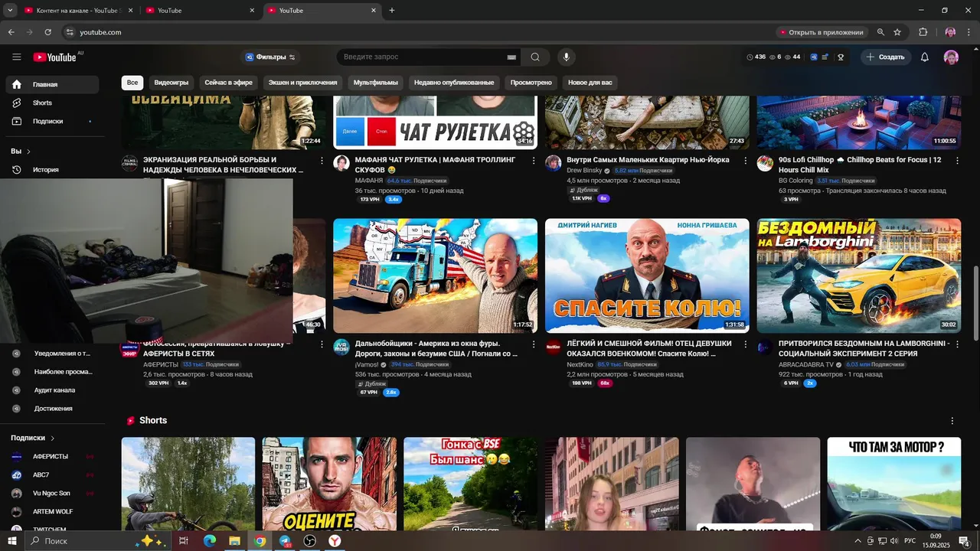980x551 pixels.
Task: Open more options for Drew Binsky video
Action: coord(746,161)
